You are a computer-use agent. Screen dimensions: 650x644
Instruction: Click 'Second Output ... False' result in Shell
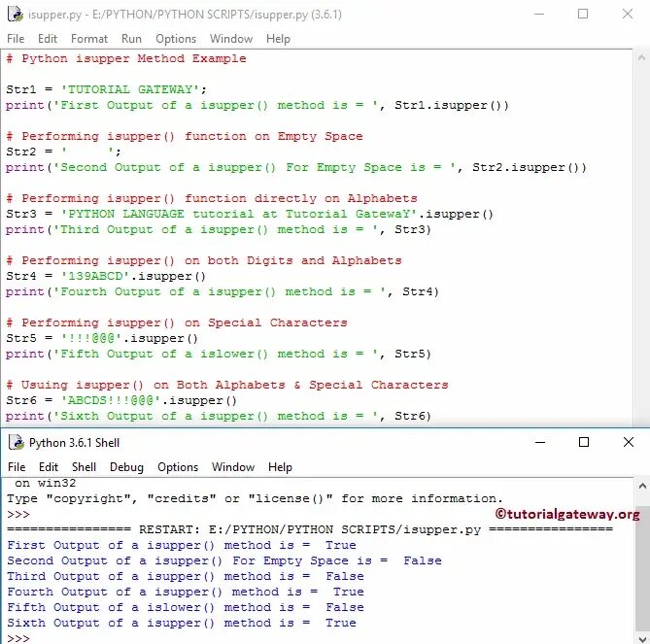click(x=223, y=560)
